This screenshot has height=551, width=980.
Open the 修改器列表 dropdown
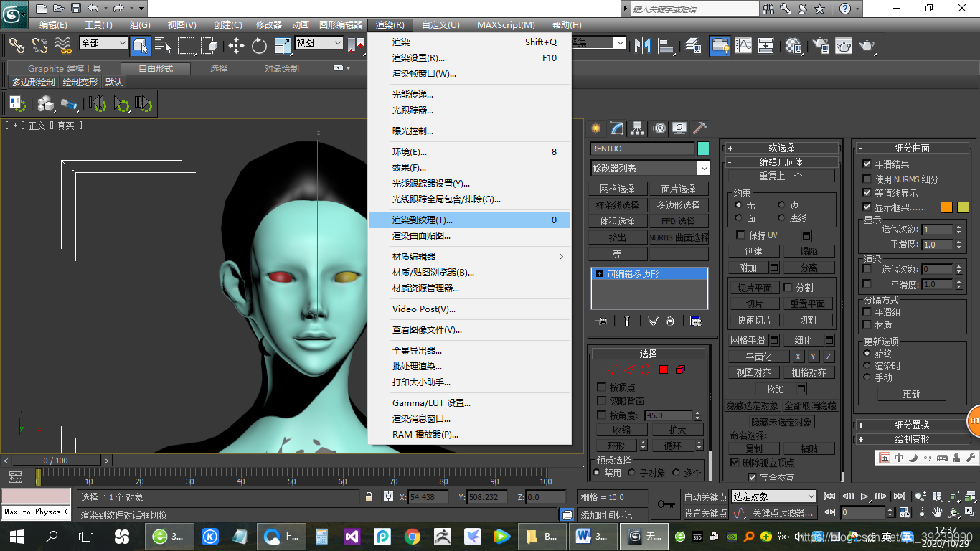(x=650, y=168)
